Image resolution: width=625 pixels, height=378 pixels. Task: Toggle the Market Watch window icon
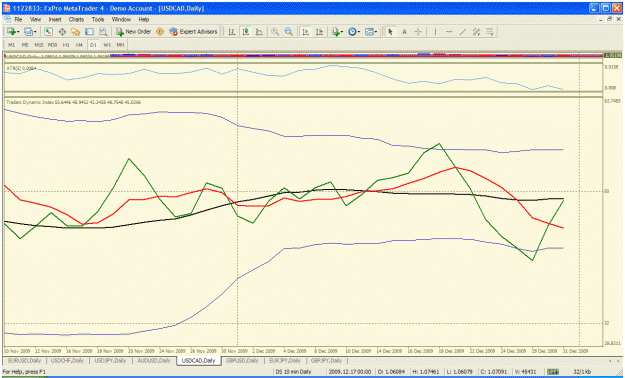48,32
